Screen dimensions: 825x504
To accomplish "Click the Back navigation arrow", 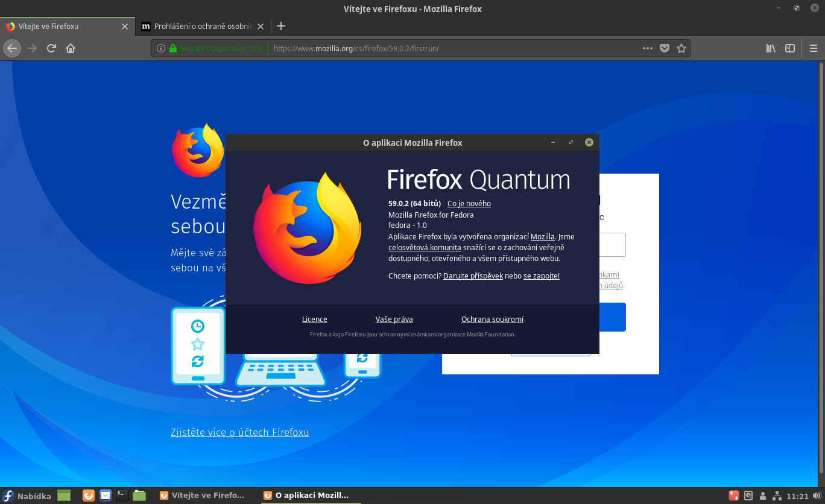I will [13, 48].
